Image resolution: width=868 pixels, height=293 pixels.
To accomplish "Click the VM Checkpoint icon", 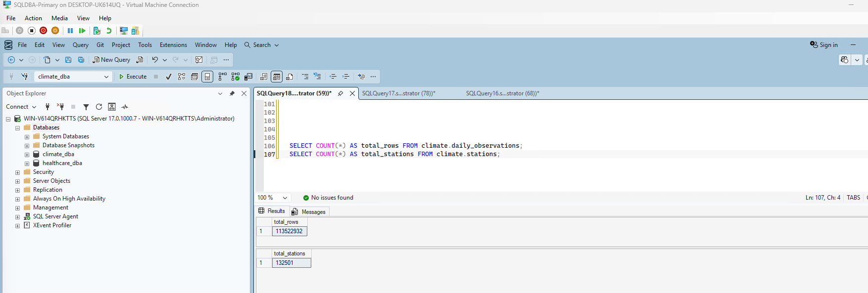I will pos(97,31).
